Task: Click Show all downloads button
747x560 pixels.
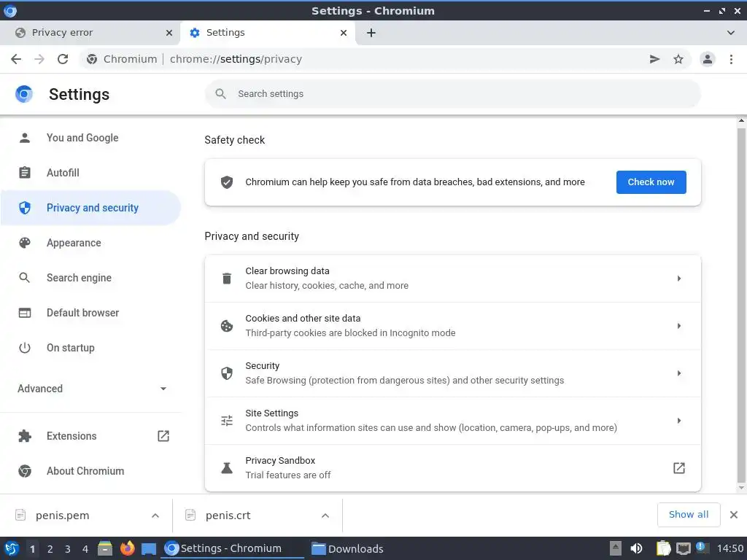Action: [689, 515]
